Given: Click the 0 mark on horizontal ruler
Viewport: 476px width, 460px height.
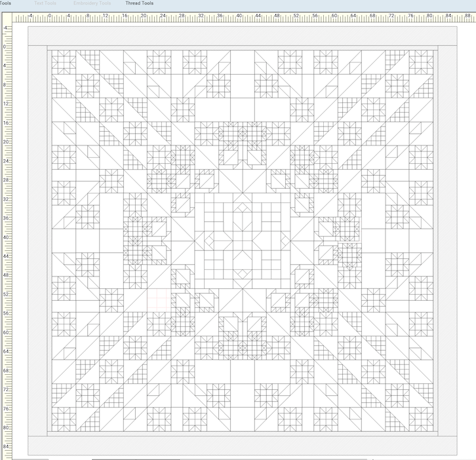Looking at the screenshot, I should (x=49, y=17).
